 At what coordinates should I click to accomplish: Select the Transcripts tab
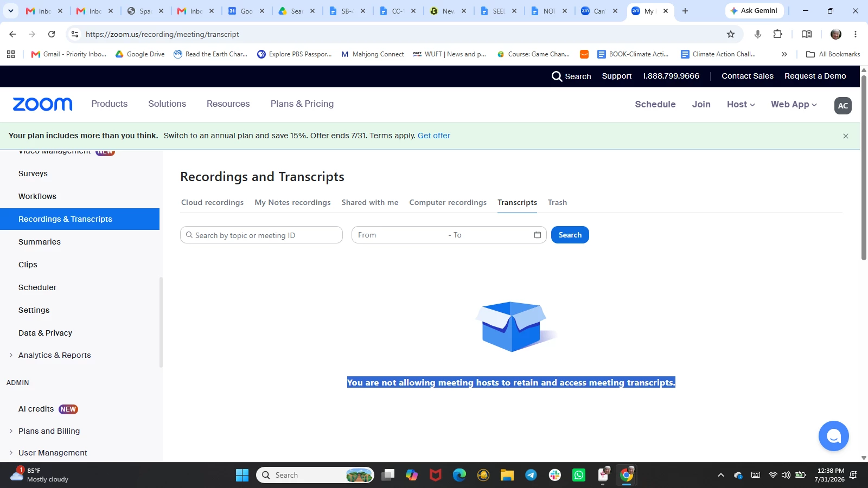[x=517, y=202]
